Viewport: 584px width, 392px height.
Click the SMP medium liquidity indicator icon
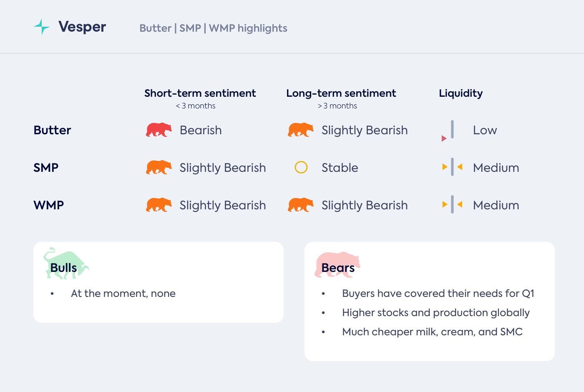coord(452,168)
